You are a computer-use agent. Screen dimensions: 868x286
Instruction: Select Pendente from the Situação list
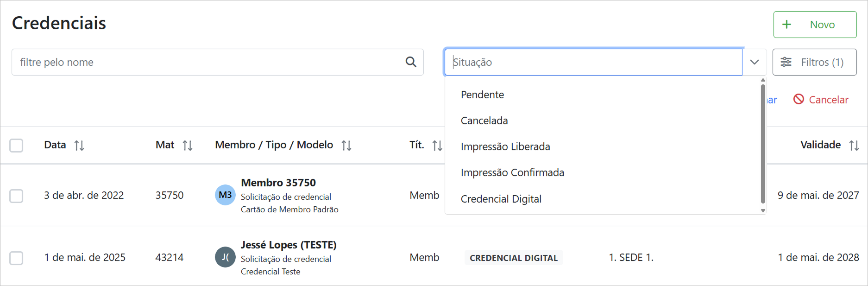pos(482,95)
